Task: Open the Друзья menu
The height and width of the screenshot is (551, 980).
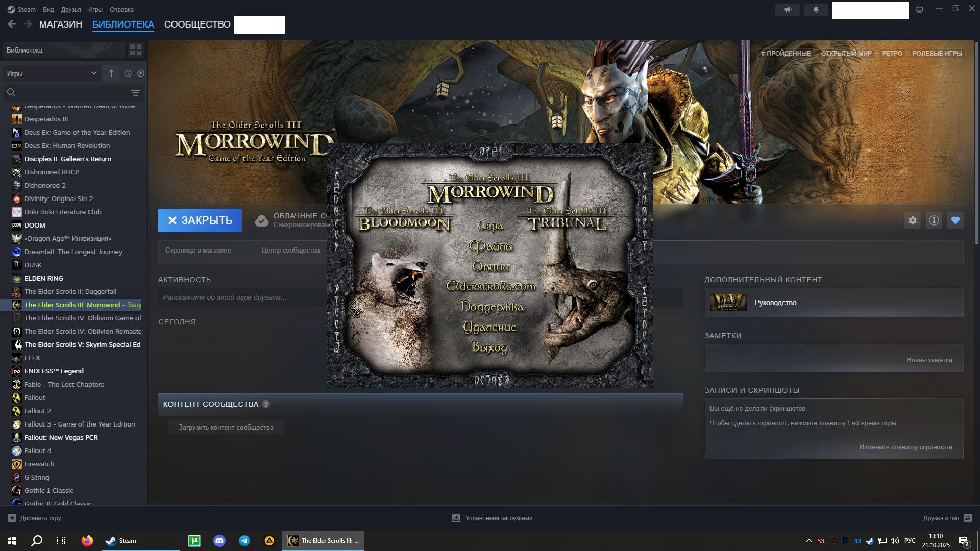Action: pos(71,10)
